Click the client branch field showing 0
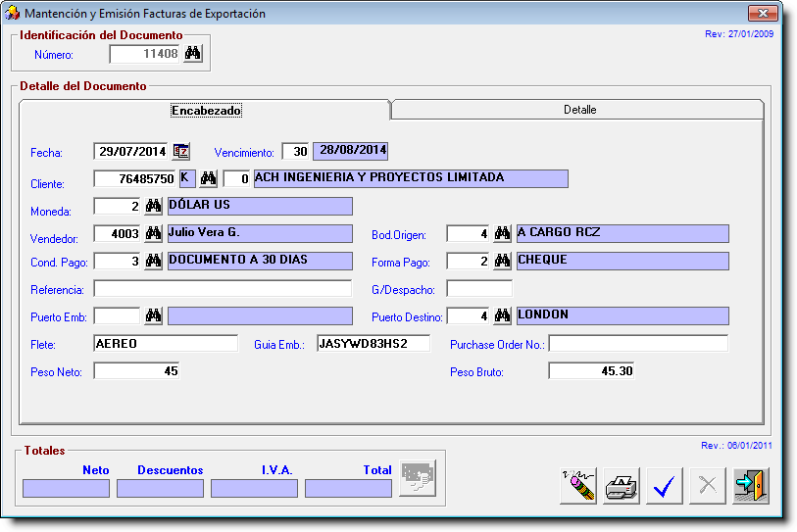This screenshot has height=532, width=797. (237, 179)
